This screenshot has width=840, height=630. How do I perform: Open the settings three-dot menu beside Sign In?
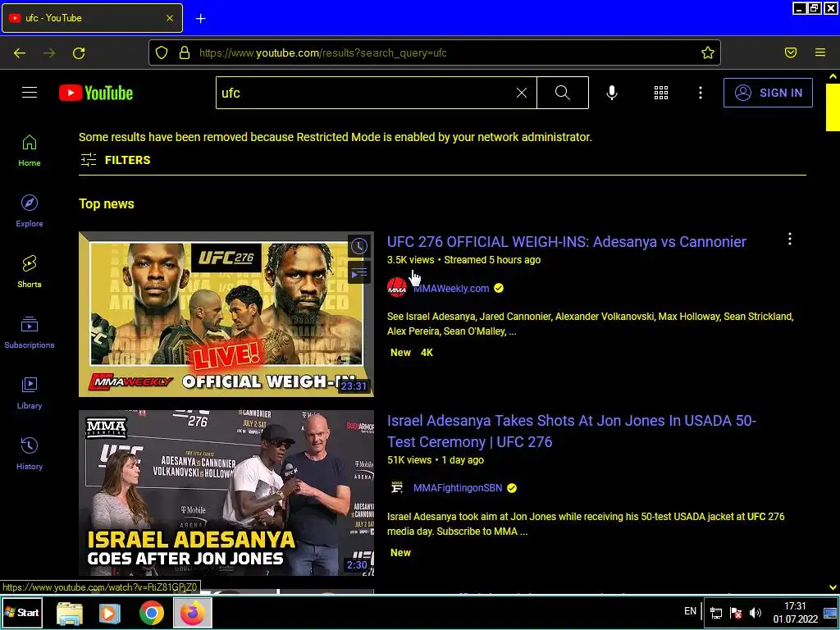pyautogui.click(x=701, y=93)
